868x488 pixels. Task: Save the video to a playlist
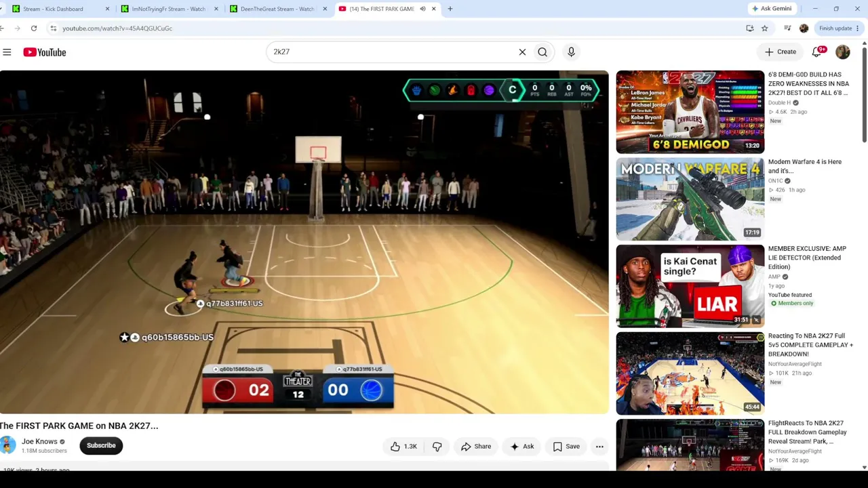coord(566,447)
